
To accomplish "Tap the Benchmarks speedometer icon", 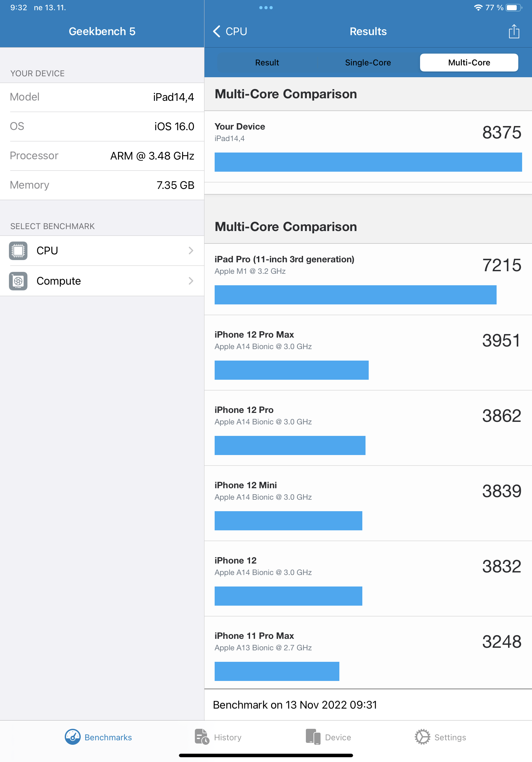I will coord(73,737).
